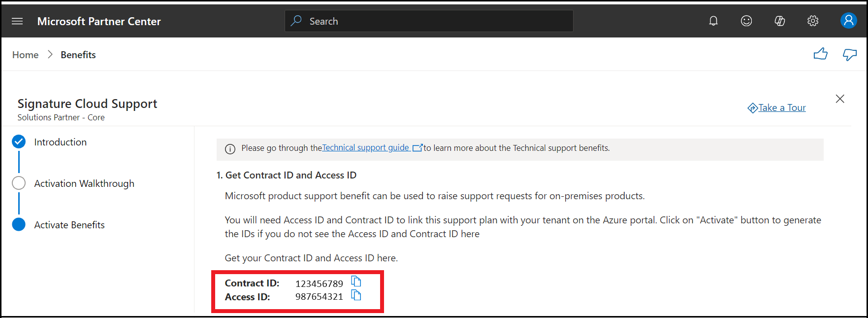Click the Contract ID label

[x=252, y=283]
